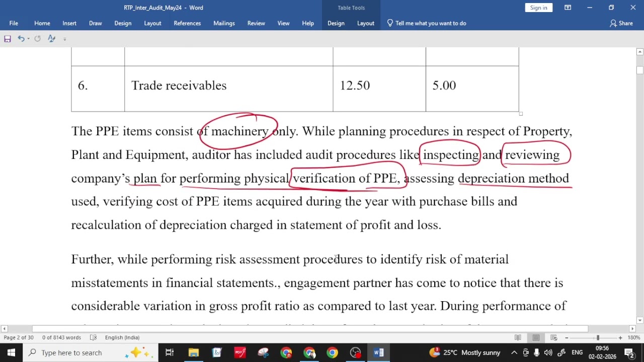644x362 pixels.
Task: Click the Tell me what you want lightbulb
Action: tap(390, 23)
